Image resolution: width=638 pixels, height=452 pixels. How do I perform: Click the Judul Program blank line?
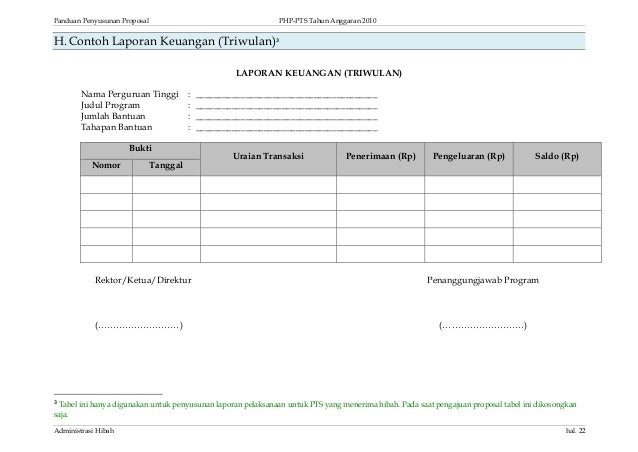pyautogui.click(x=286, y=108)
